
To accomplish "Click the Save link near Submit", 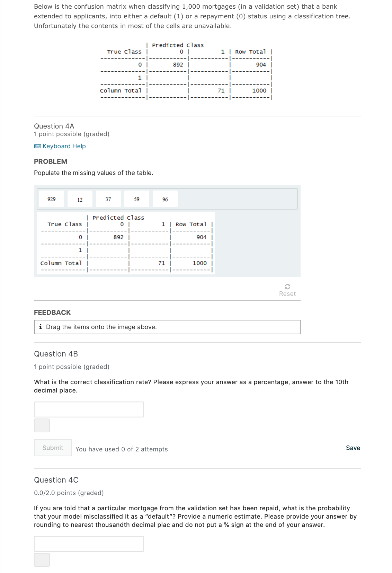I will coord(353,448).
